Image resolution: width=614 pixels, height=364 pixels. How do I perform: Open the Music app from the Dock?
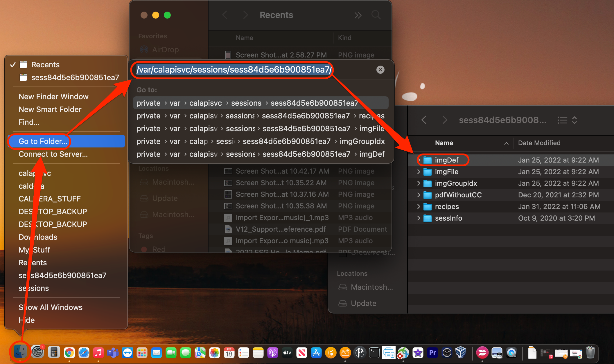[x=98, y=353]
